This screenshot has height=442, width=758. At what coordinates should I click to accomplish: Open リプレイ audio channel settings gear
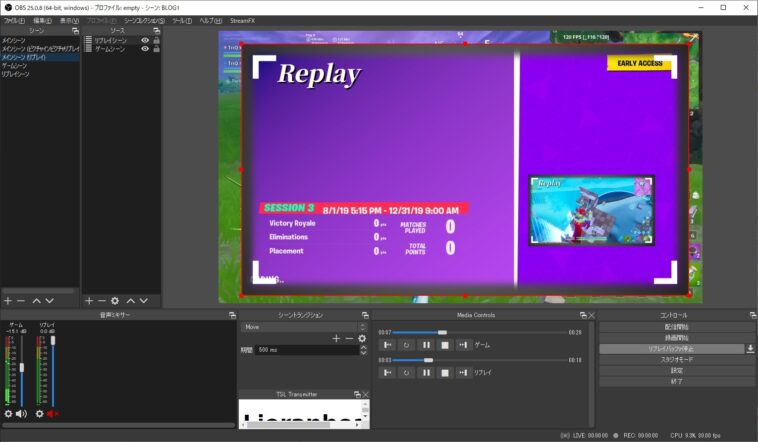(40, 414)
